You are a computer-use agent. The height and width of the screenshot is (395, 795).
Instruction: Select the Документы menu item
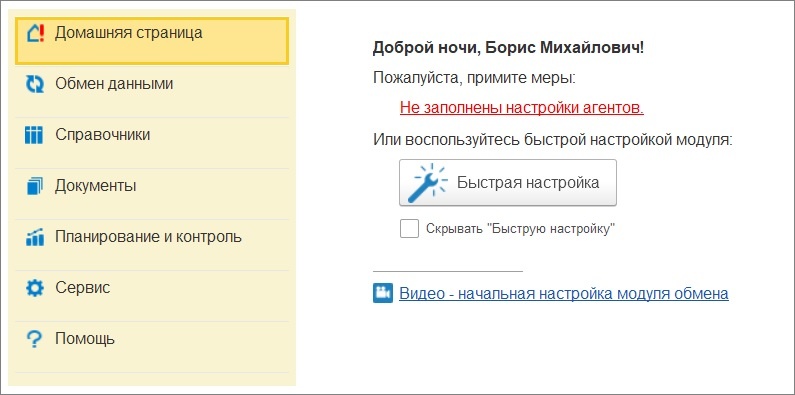pos(152,194)
